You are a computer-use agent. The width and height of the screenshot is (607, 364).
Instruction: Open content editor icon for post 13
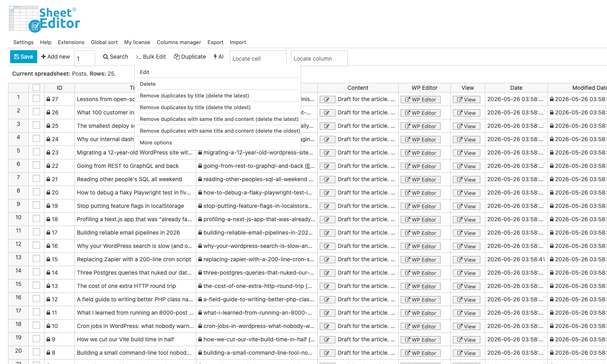(327, 286)
